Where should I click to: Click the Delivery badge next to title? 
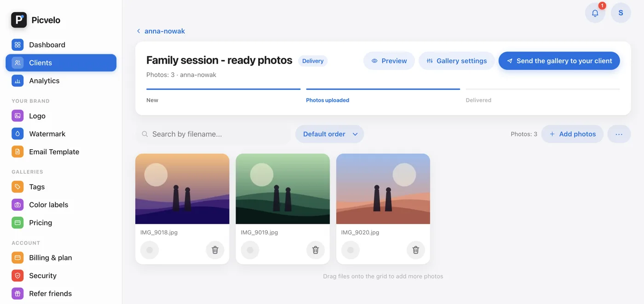point(313,61)
